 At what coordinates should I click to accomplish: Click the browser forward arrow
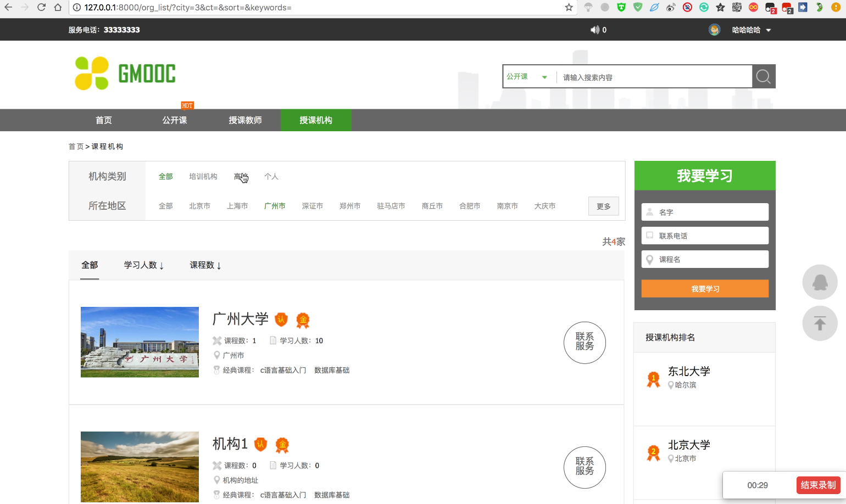tap(25, 8)
